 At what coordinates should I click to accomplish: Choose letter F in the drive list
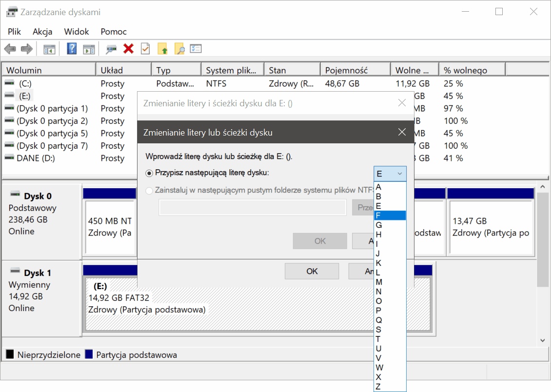[390, 216]
